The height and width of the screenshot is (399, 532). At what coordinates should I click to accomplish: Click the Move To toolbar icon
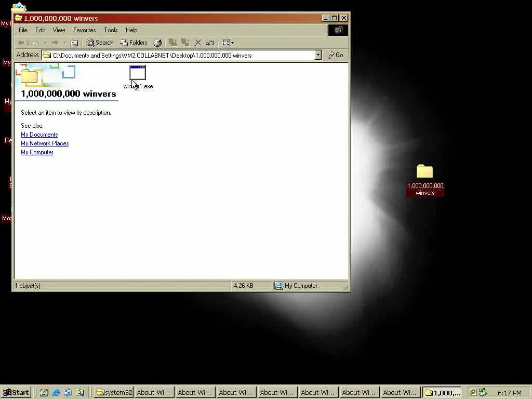[x=173, y=43]
